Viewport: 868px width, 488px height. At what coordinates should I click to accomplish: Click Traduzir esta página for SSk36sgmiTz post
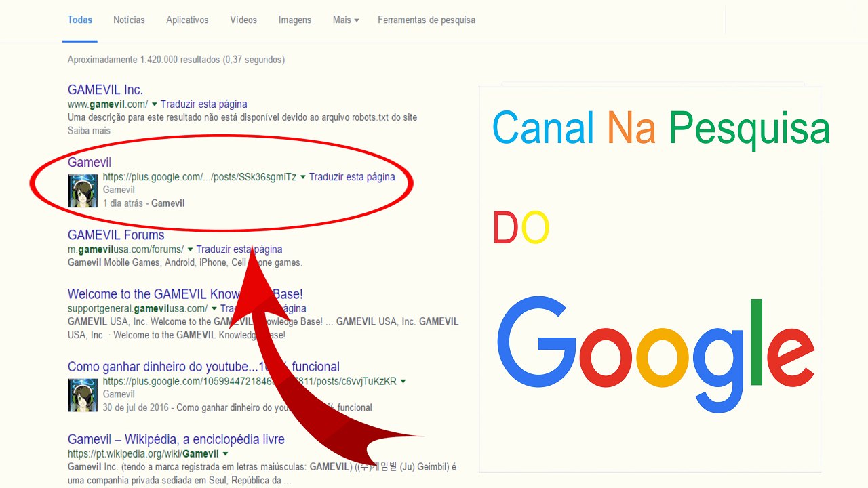tap(352, 177)
